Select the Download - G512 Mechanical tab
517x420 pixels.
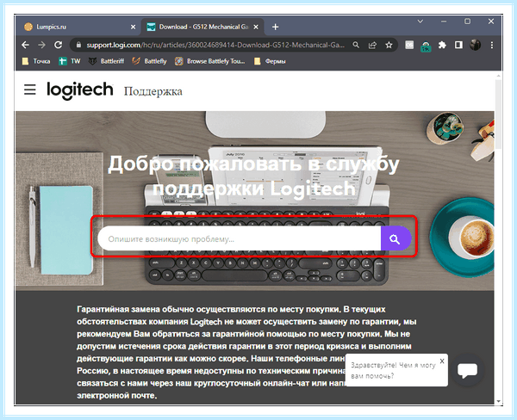(202, 27)
